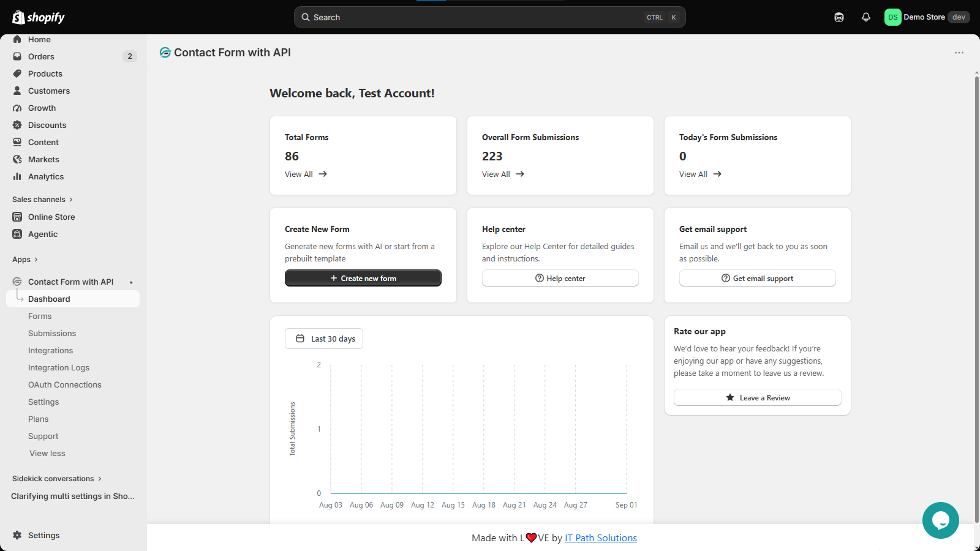This screenshot has height=551, width=980.
Task: Click the DS store avatar
Action: (x=893, y=17)
